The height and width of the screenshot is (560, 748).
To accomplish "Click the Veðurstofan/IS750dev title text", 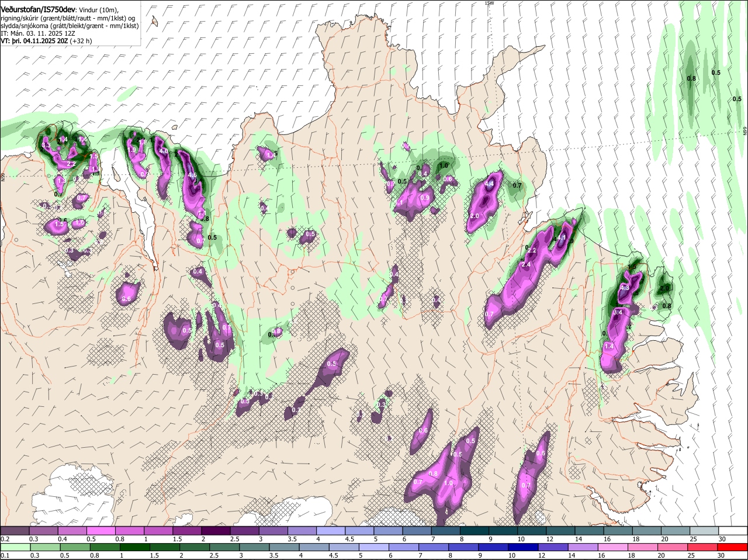I will [38, 9].
